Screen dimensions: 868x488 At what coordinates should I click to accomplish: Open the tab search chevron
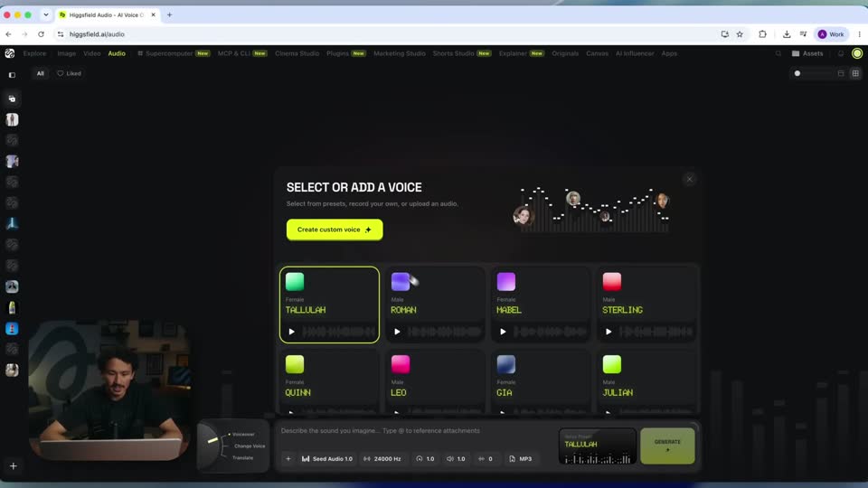point(46,15)
